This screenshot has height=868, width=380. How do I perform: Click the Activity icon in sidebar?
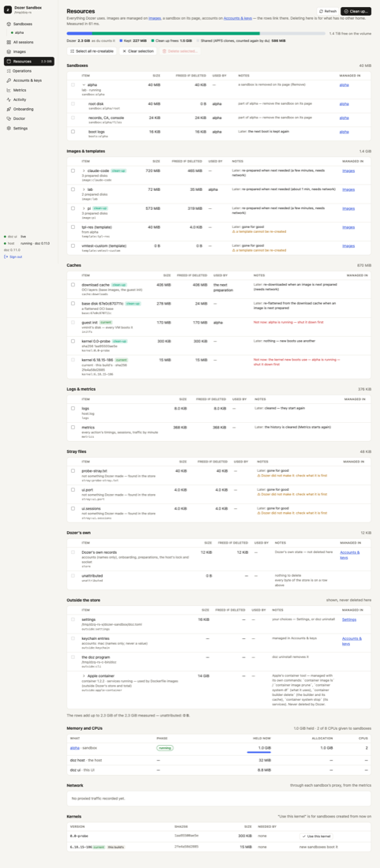pyautogui.click(x=9, y=99)
